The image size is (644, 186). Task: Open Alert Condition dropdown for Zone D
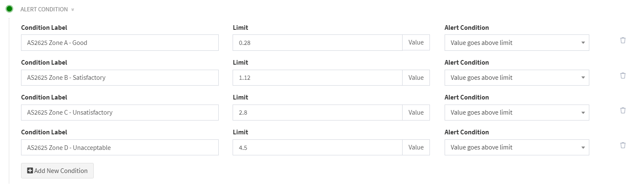[x=517, y=147]
